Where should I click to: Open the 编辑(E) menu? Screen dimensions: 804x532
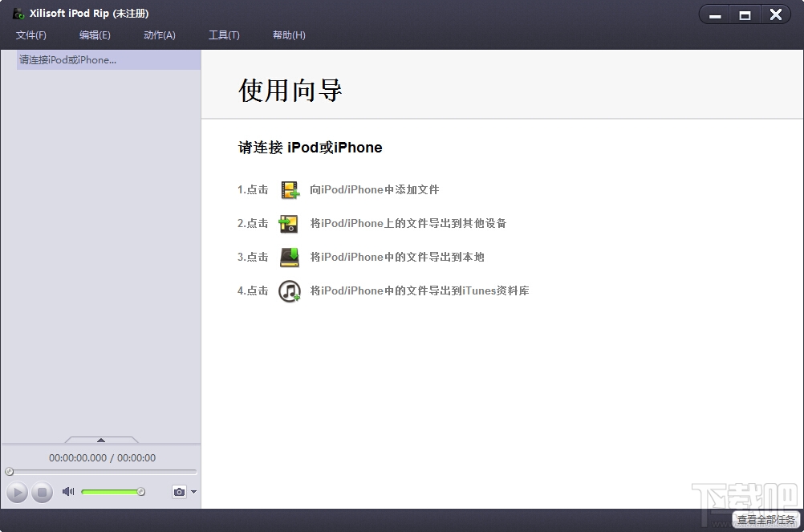(95, 35)
